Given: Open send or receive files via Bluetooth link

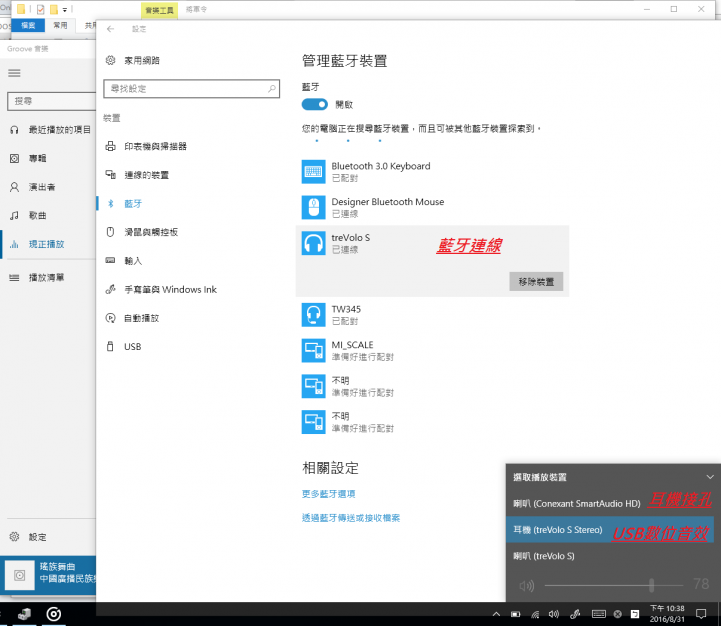Looking at the screenshot, I should [351, 518].
